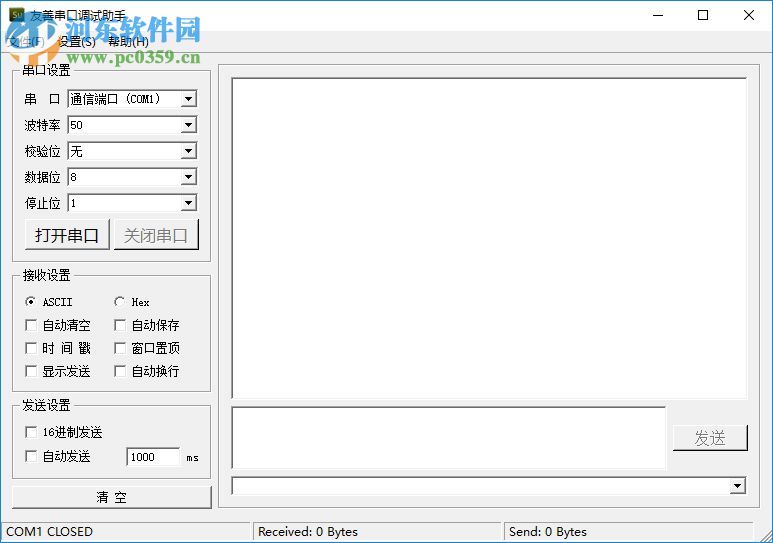Image resolution: width=773 pixels, height=543 pixels.
Task: Click inside the send text box
Action: pyautogui.click(x=449, y=437)
